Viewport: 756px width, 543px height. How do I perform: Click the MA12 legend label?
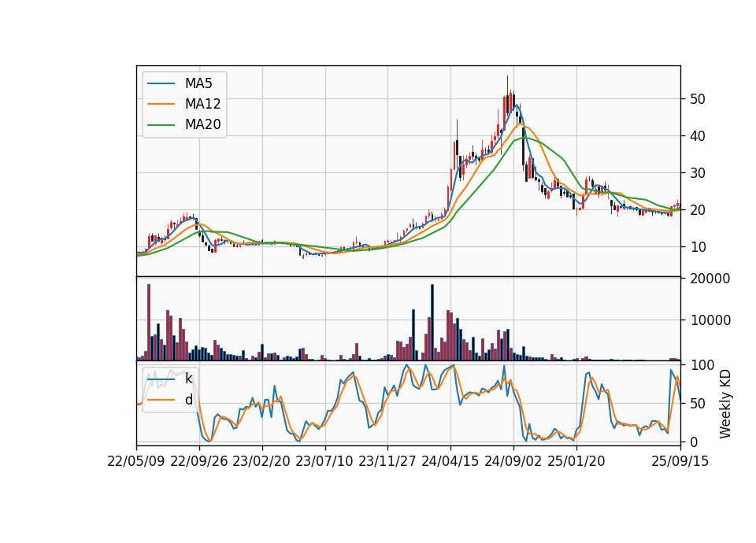(x=202, y=104)
